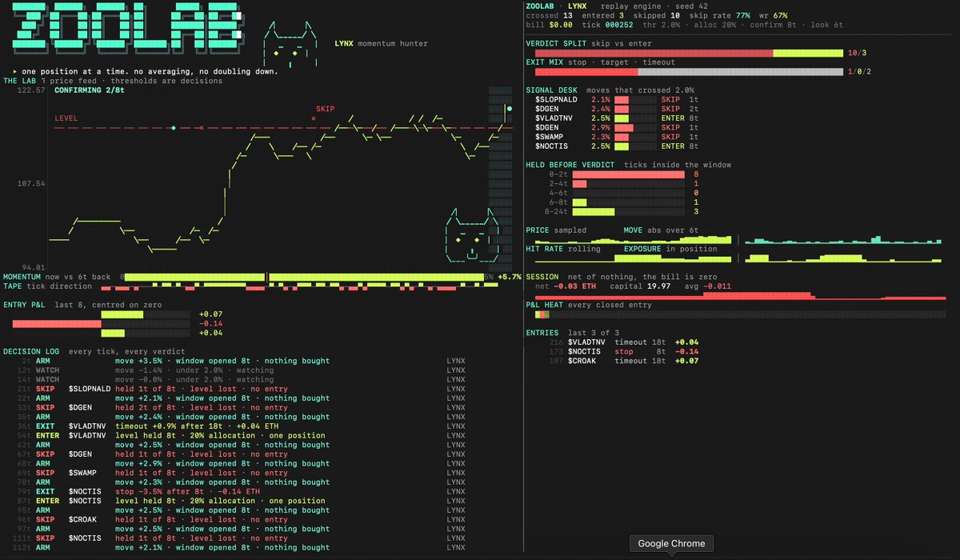Select the 54t ENTER $VLADTNV log row

tap(244, 435)
